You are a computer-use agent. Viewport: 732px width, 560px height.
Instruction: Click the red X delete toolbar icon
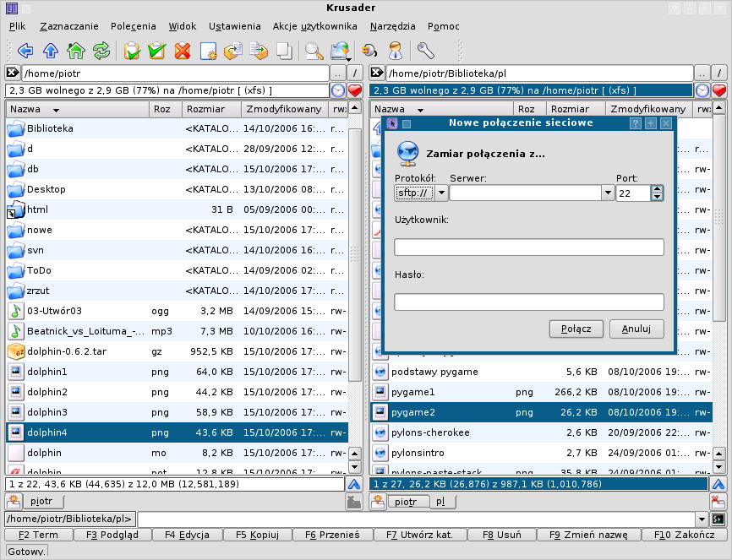(182, 51)
